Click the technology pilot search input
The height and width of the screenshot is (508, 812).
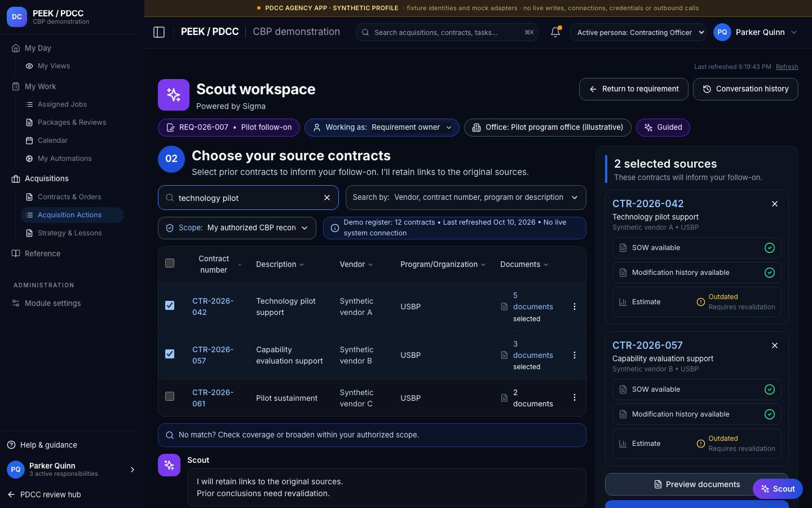click(248, 198)
